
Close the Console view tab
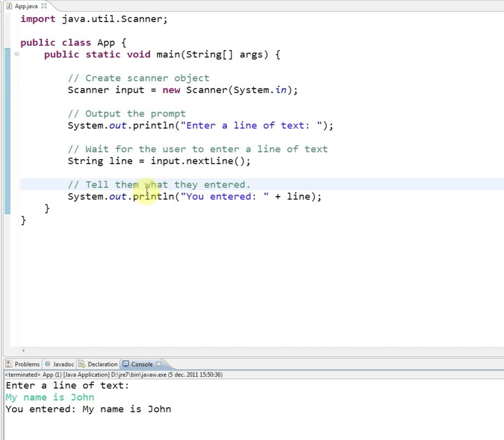pyautogui.click(x=159, y=364)
